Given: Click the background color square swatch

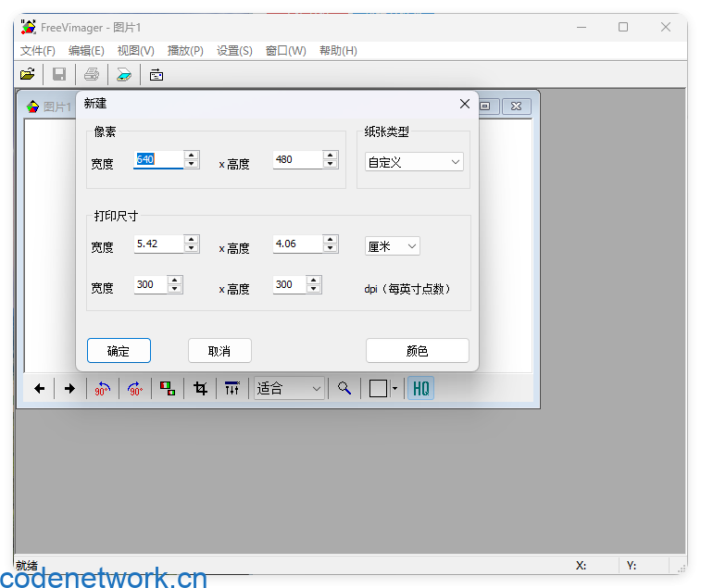Looking at the screenshot, I should pyautogui.click(x=378, y=388).
